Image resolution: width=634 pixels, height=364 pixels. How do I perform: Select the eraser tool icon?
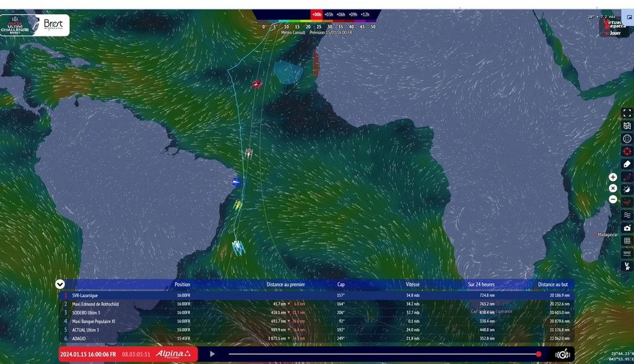point(627,164)
